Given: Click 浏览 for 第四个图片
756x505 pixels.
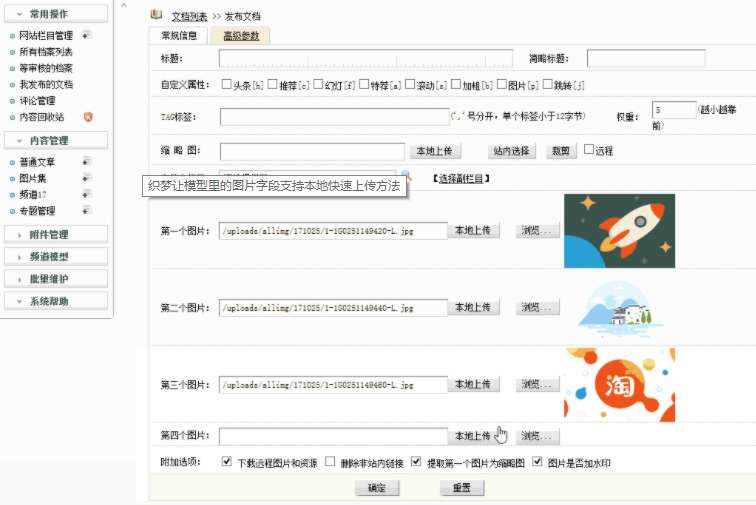Looking at the screenshot, I should pyautogui.click(x=537, y=436).
